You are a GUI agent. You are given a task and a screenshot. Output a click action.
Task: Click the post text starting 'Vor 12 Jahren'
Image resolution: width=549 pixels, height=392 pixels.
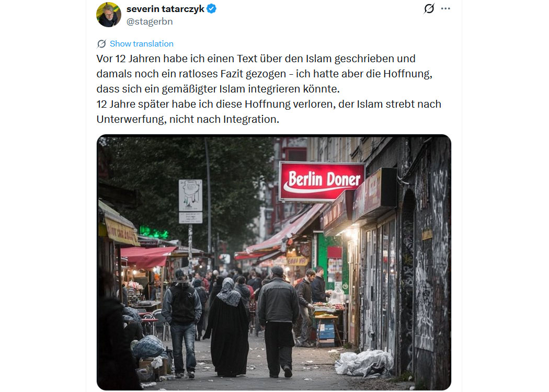tap(265, 74)
